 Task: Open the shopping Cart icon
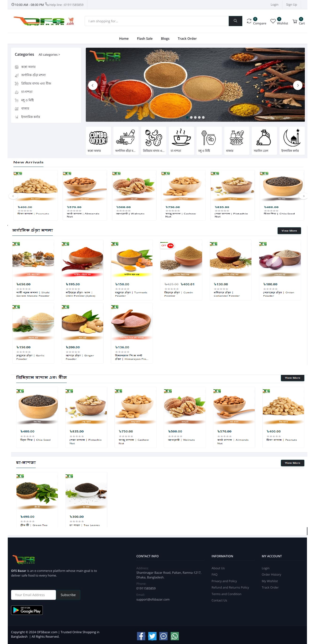pyautogui.click(x=295, y=21)
